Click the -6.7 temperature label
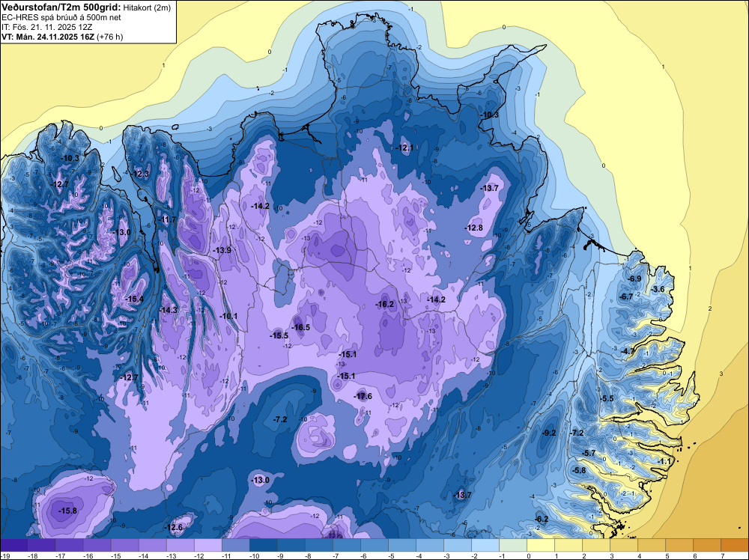Viewport: 749px width, 560px height. point(626,296)
